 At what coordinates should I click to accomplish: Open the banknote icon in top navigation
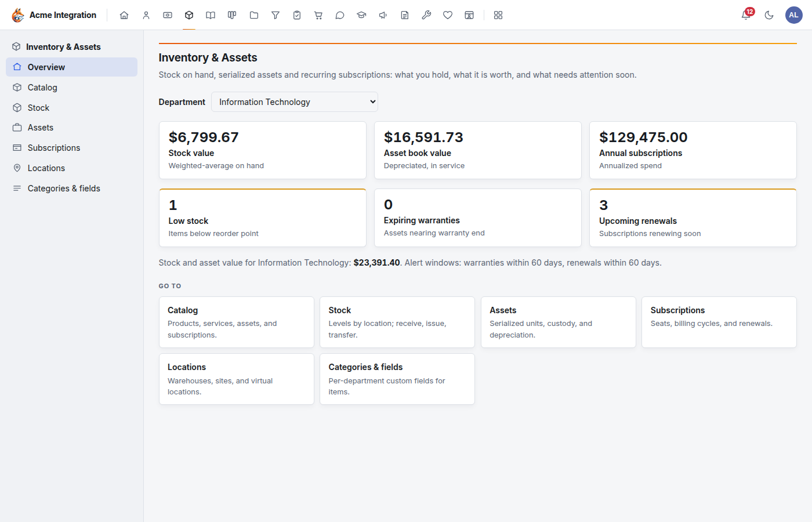(x=168, y=15)
